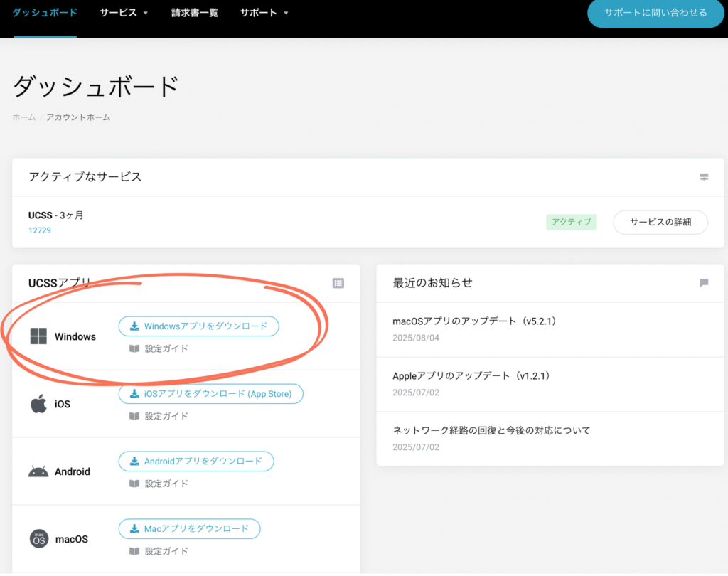Open 設定ガイド for macOS
Image resolution: width=728 pixels, height=576 pixels.
point(166,551)
